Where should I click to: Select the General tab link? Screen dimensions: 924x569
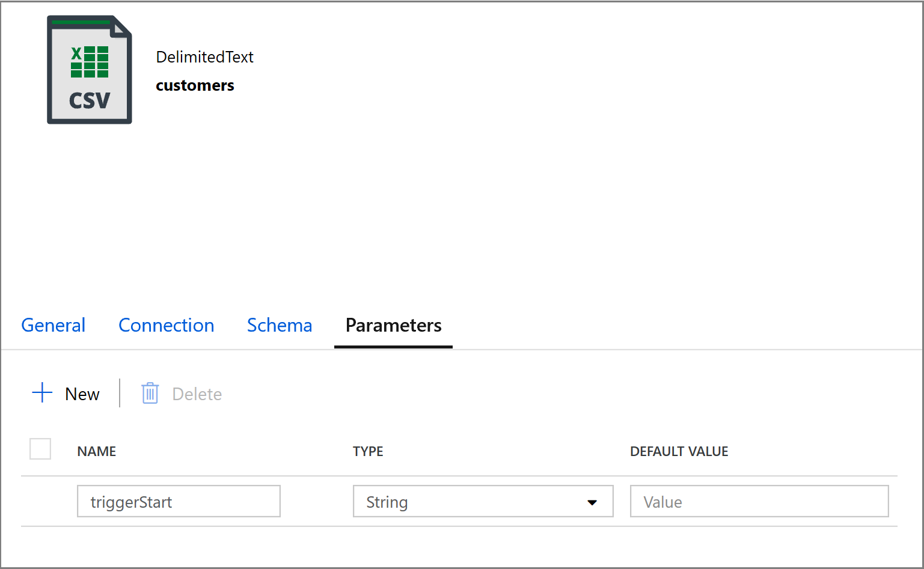[x=53, y=325]
